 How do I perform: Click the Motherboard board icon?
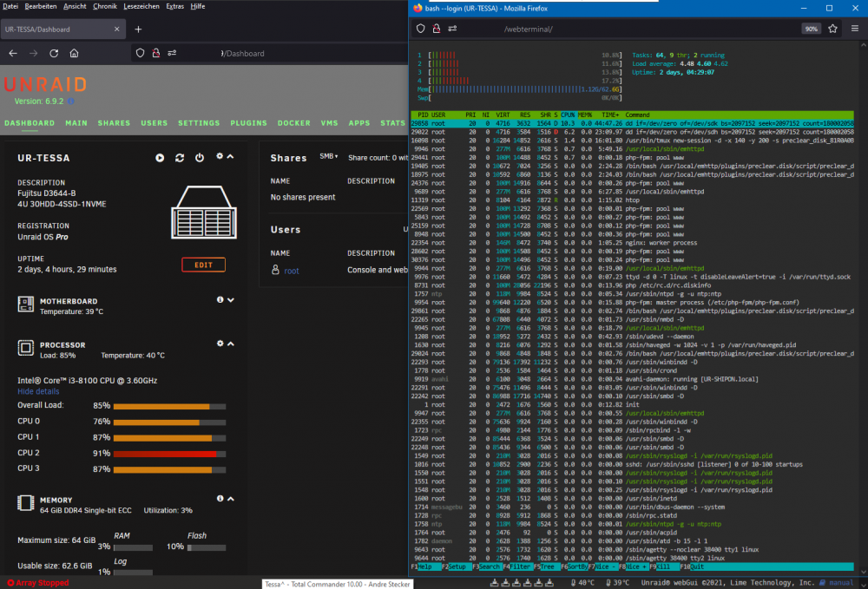[x=25, y=304]
